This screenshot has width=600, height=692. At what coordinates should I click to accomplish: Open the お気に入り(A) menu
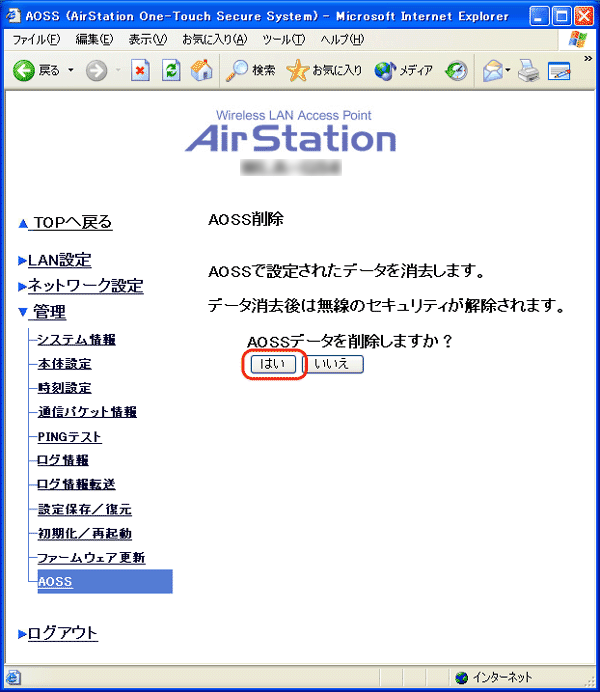coord(214,40)
